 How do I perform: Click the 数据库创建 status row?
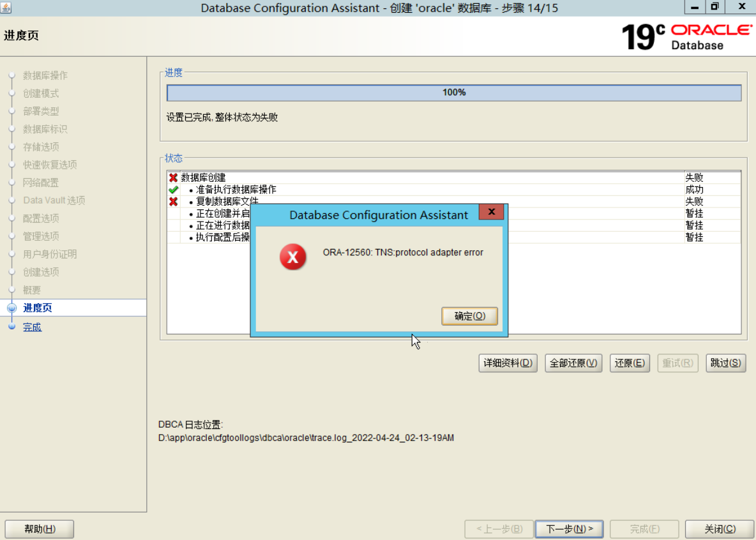454,177
